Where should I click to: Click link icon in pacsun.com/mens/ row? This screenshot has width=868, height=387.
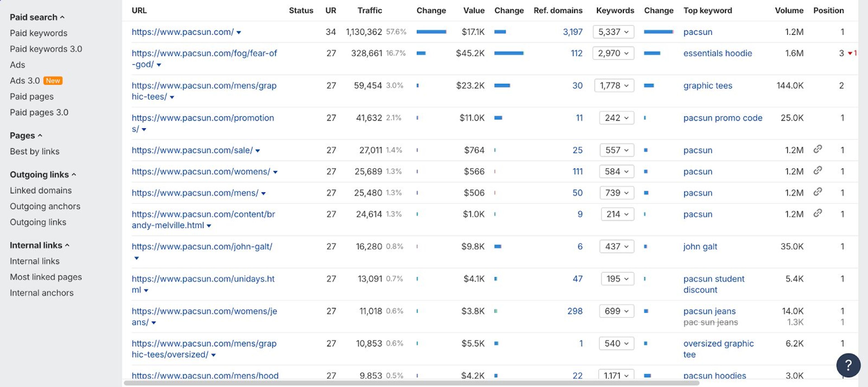(818, 192)
